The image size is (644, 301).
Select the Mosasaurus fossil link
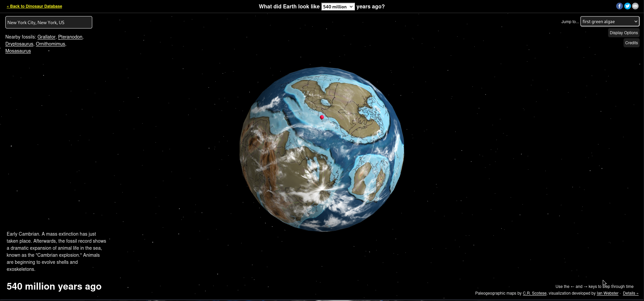click(18, 51)
